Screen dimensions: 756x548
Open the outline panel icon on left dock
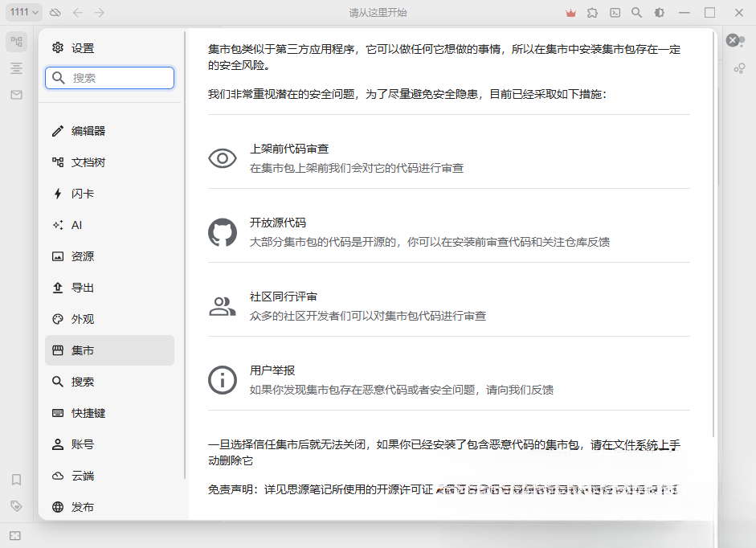16,68
